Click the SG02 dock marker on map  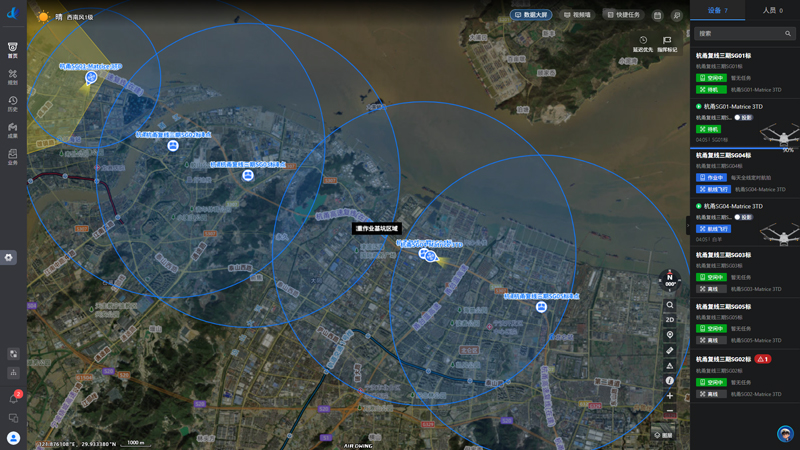coord(173,146)
